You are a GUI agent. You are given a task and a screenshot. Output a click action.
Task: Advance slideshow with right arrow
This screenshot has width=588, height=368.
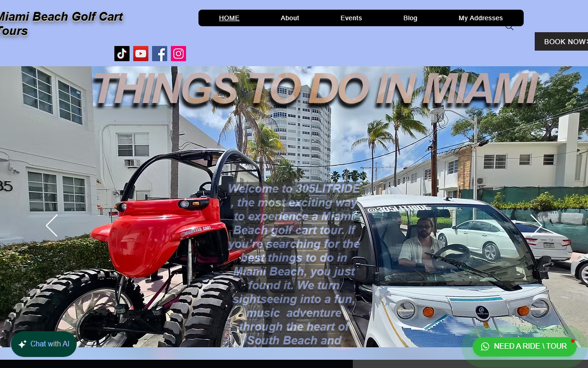(x=536, y=225)
